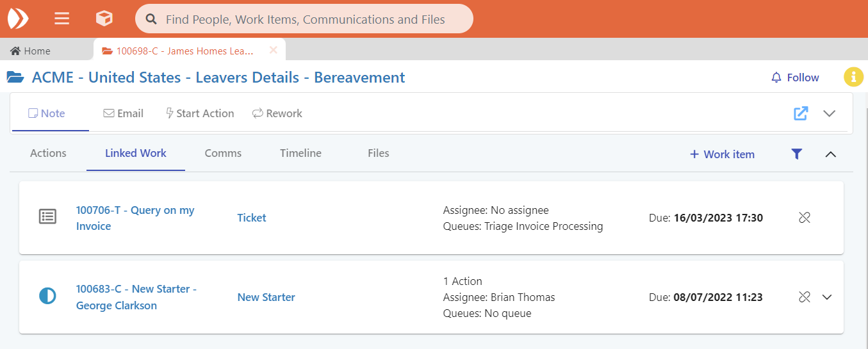Close the 100698-C James Homes tab

(x=274, y=50)
